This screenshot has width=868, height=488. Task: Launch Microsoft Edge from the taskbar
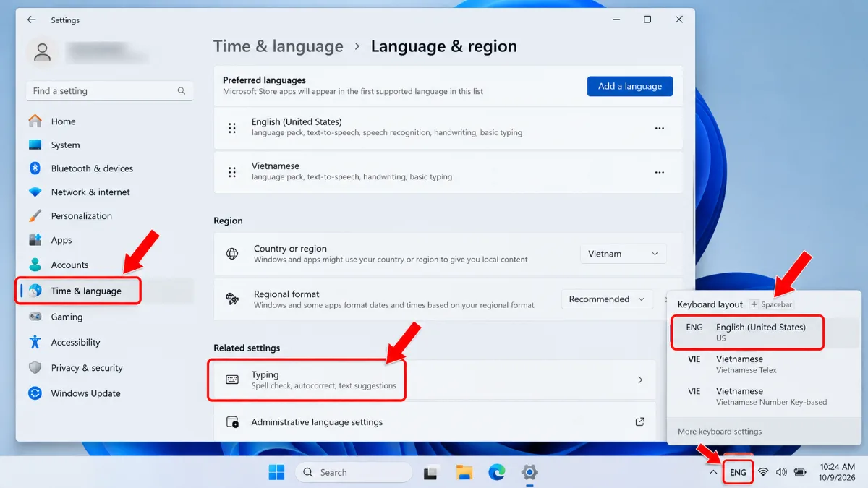(496, 473)
